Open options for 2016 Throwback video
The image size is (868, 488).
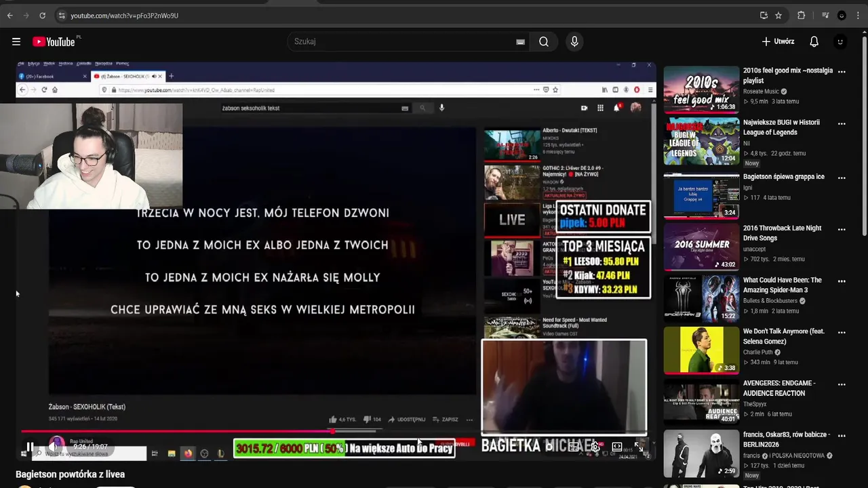click(842, 229)
